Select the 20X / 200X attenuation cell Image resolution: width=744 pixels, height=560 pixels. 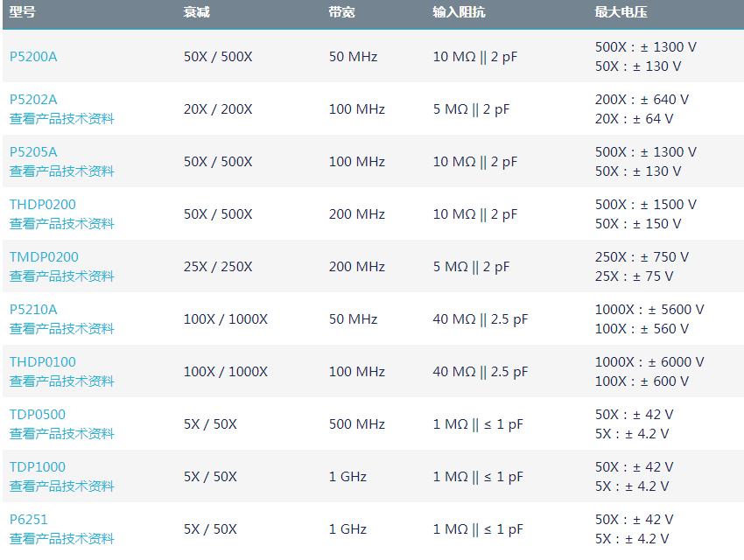click(218, 109)
